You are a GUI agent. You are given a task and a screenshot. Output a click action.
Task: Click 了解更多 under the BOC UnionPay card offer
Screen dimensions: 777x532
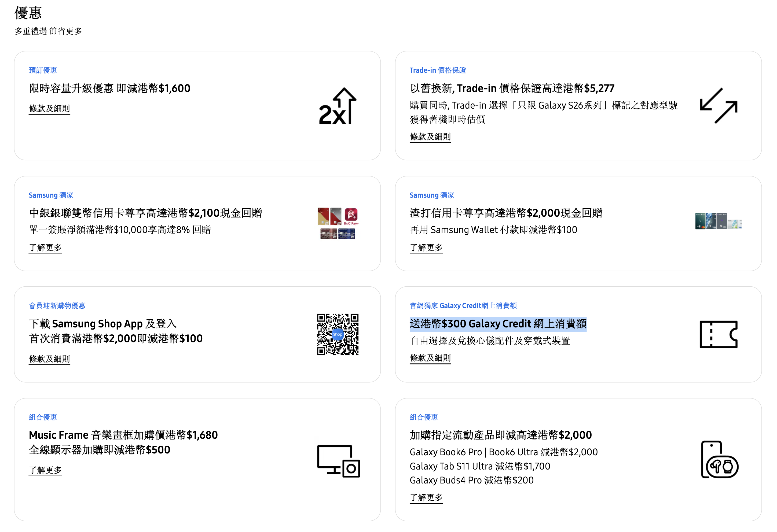click(x=45, y=247)
